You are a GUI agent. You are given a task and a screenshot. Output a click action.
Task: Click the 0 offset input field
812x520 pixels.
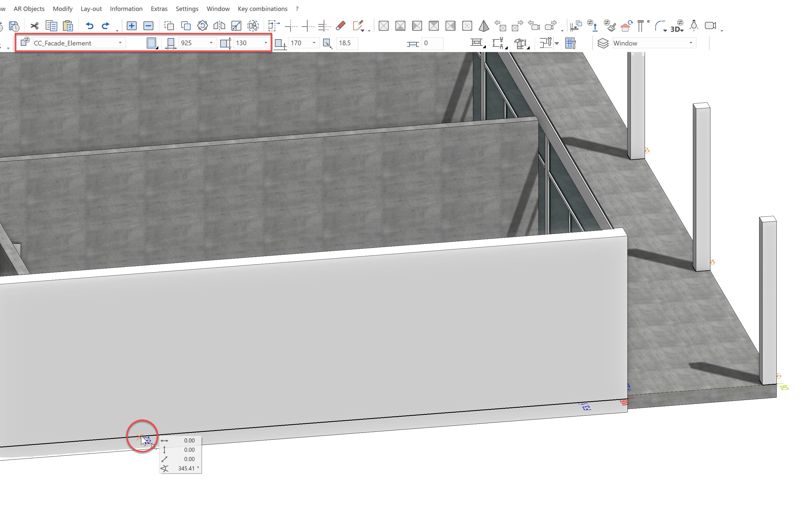(433, 43)
